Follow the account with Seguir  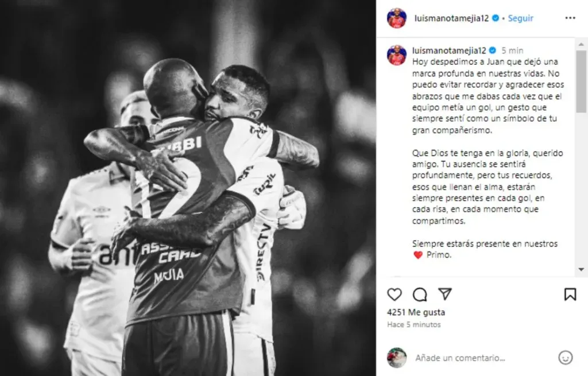pos(520,18)
